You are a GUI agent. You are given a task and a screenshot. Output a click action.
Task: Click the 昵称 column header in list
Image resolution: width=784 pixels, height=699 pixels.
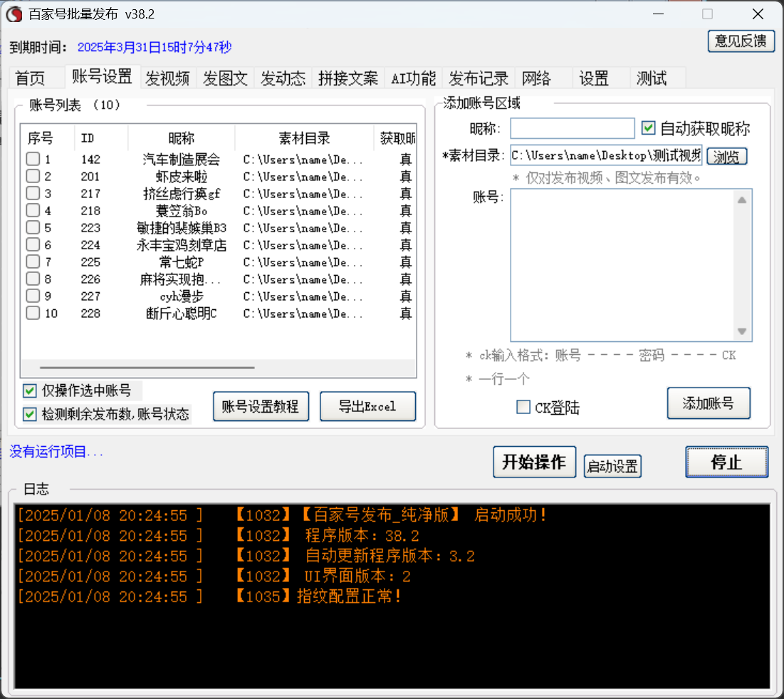pos(182,138)
